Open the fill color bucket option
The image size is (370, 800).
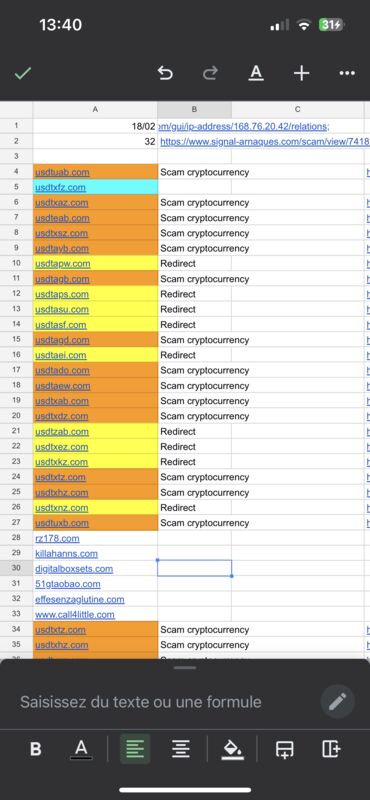tap(233, 749)
